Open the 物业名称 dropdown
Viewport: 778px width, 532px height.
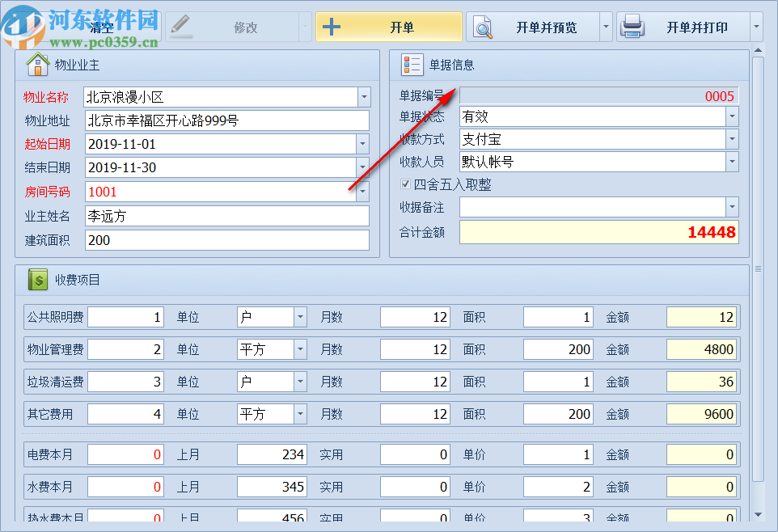(363, 97)
